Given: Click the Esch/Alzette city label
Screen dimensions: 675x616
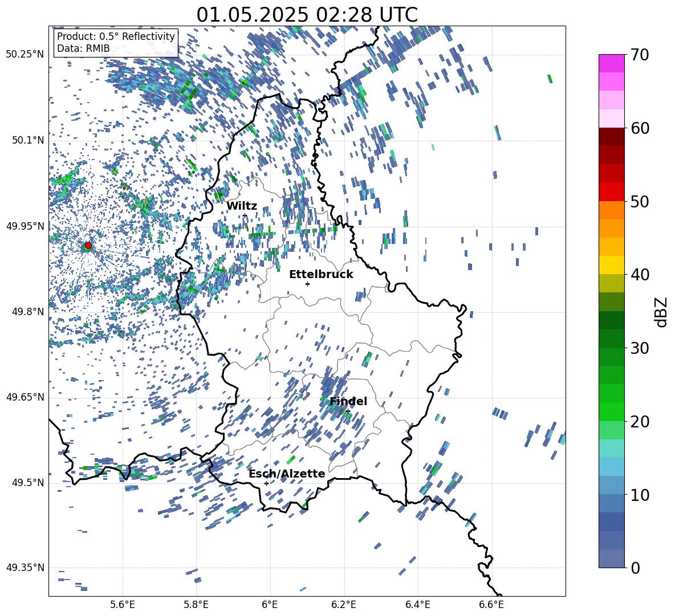Looking at the screenshot, I should coord(287,474).
